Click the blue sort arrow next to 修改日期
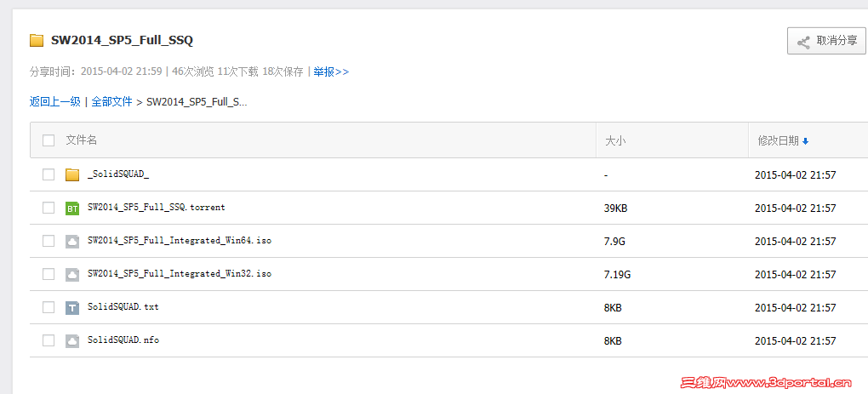Image resolution: width=868 pixels, height=394 pixels. click(x=805, y=141)
